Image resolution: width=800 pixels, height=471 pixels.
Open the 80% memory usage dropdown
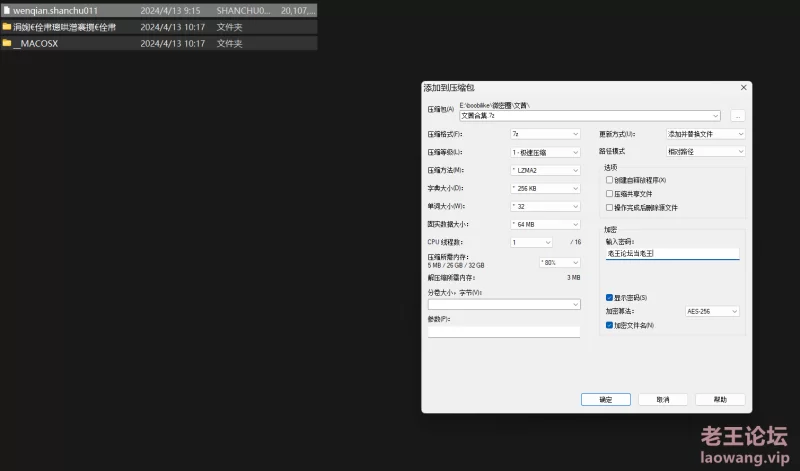point(560,262)
